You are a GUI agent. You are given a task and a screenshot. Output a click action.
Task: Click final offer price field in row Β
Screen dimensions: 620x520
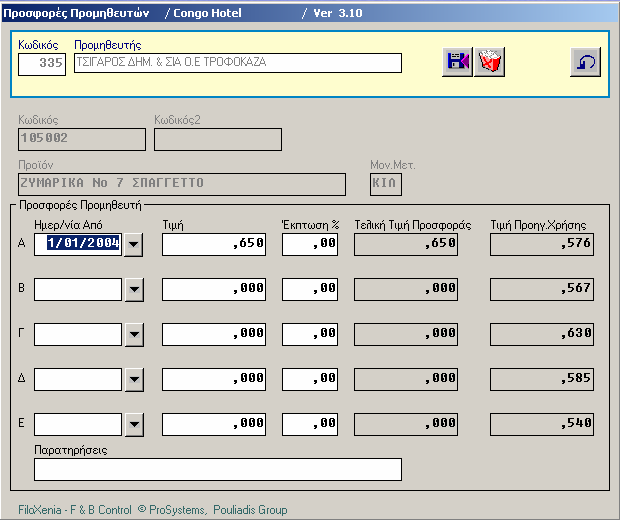pyautogui.click(x=406, y=289)
